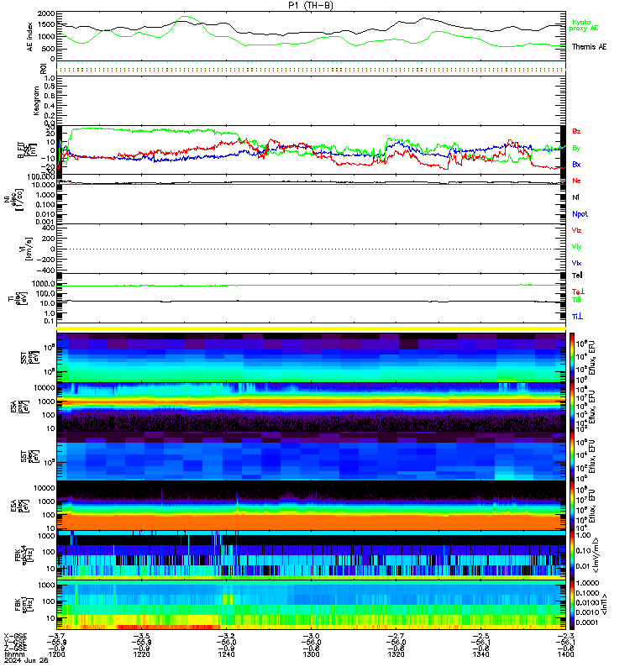This screenshot has width=630, height=672.
Task: Click the Keogram axis label
Action: click(x=36, y=101)
